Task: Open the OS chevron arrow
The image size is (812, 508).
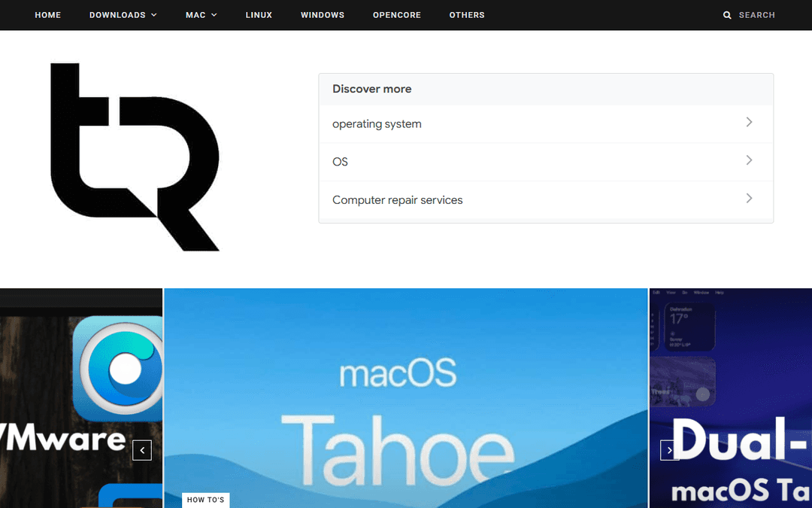Action: 749,160
